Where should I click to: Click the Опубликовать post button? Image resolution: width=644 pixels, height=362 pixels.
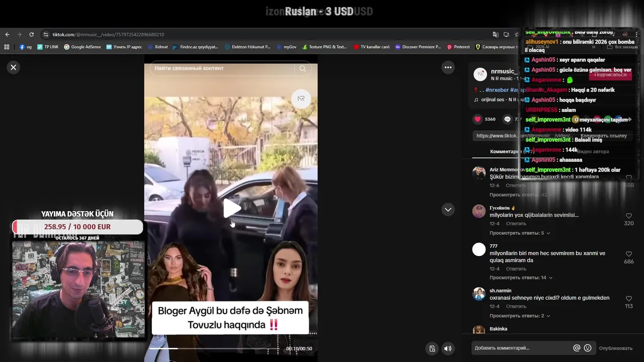pos(615,348)
